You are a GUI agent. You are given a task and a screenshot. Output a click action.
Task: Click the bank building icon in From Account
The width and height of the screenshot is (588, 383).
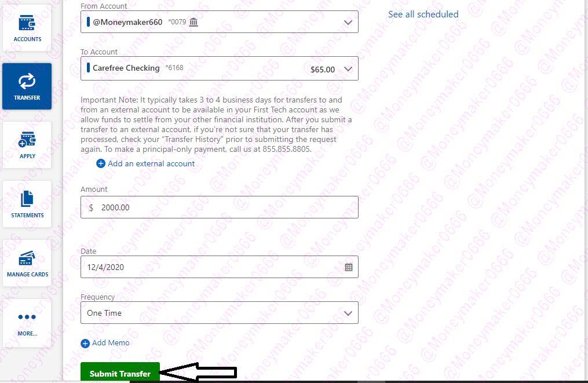coord(193,22)
